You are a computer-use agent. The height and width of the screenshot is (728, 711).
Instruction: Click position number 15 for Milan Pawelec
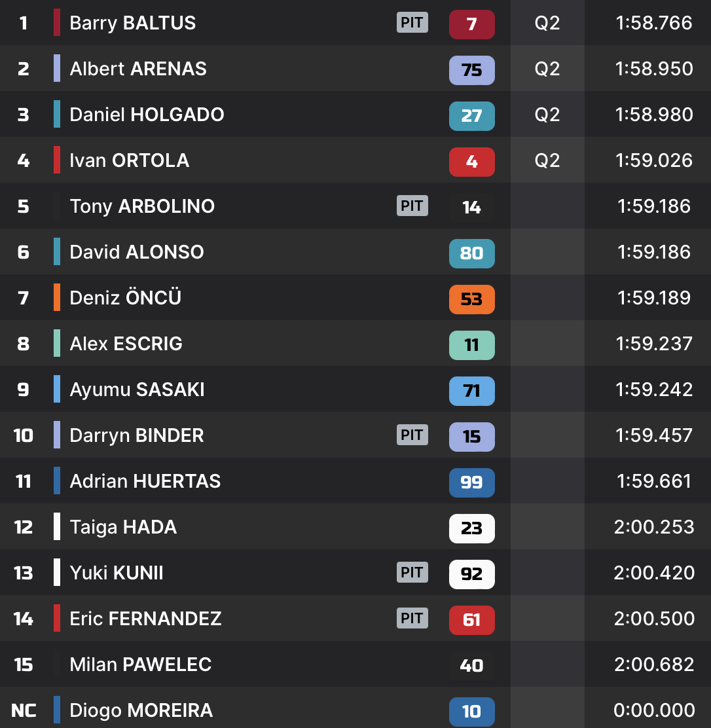click(24, 664)
